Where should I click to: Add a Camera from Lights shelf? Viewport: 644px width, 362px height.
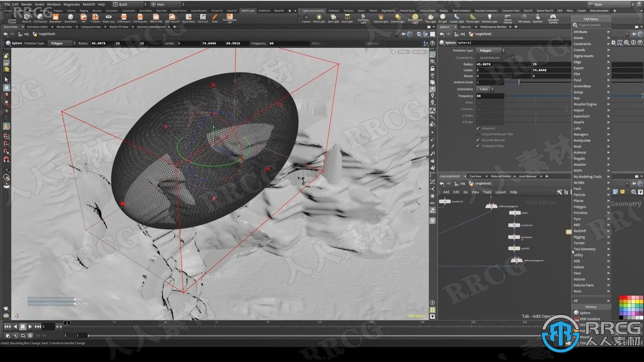click(x=306, y=19)
